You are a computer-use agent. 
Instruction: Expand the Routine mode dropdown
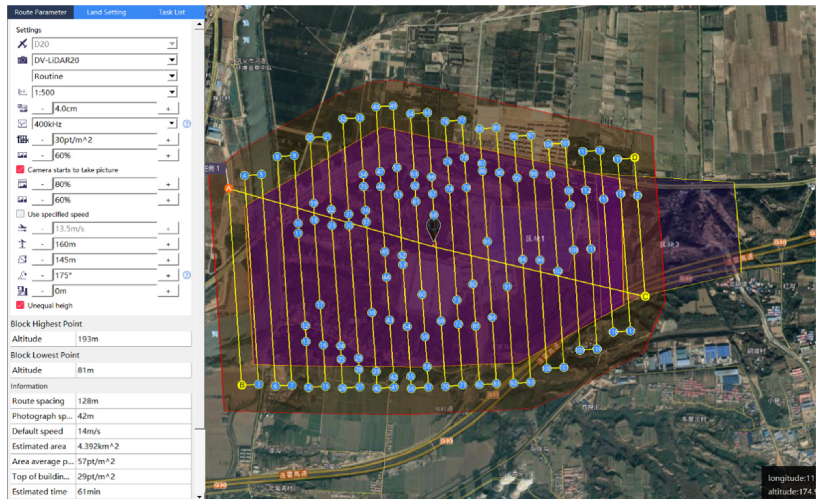[x=171, y=76]
